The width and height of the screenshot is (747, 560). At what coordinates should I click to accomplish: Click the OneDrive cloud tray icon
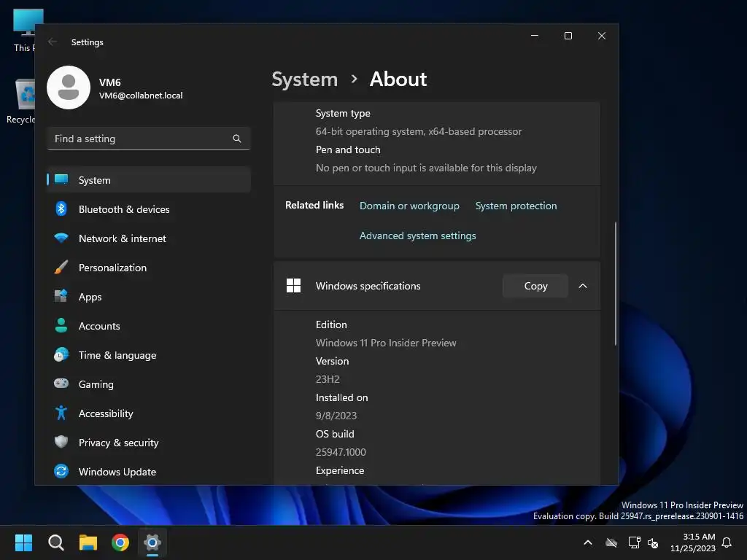pyautogui.click(x=611, y=542)
